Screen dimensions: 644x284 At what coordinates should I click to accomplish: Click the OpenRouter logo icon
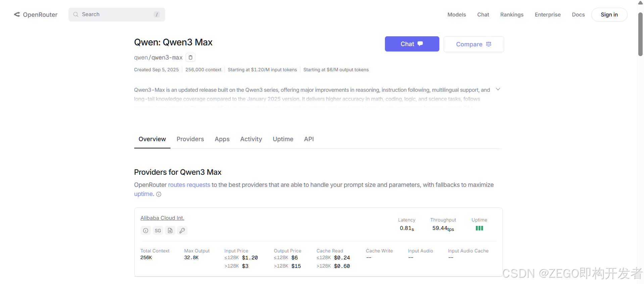tap(17, 14)
